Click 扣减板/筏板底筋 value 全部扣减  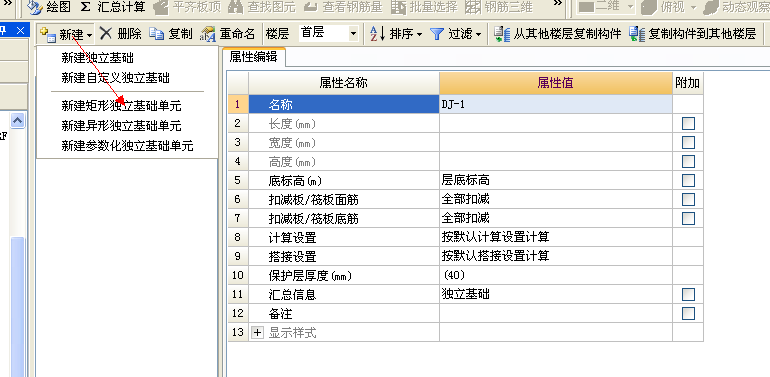click(556, 218)
